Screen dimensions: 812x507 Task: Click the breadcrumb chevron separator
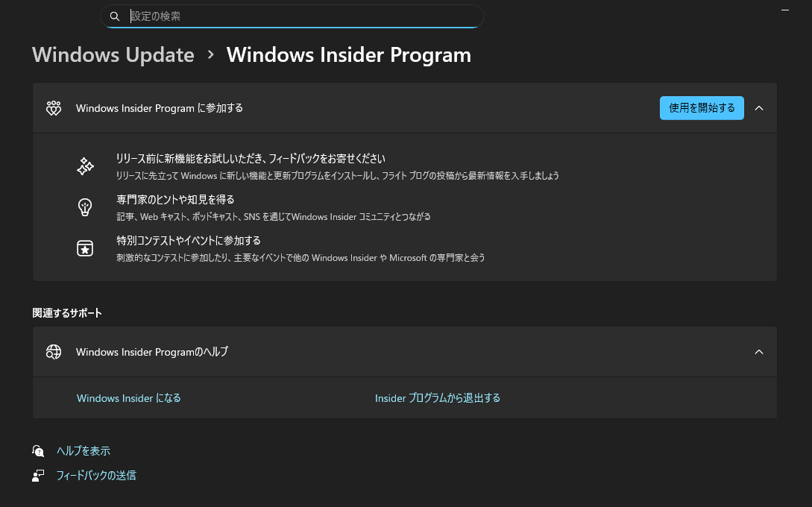(210, 54)
